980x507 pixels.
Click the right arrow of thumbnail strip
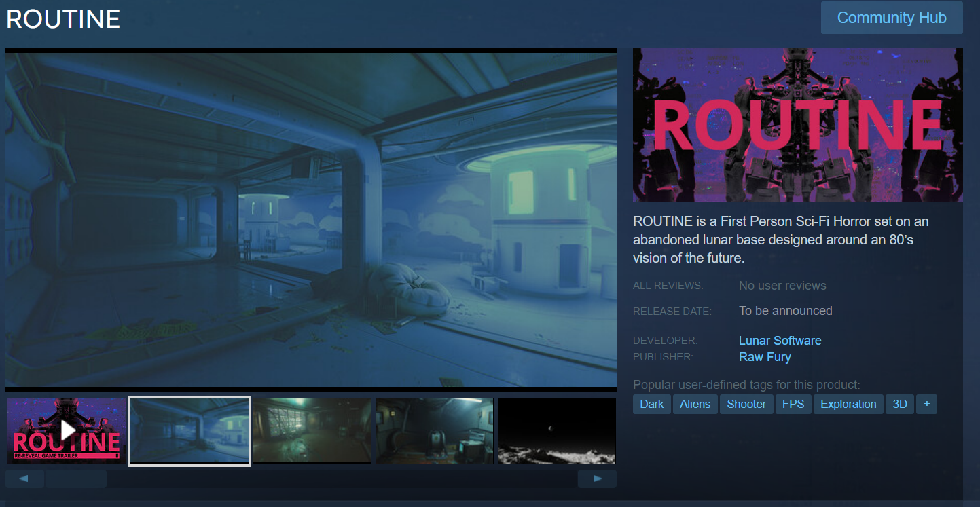click(x=597, y=479)
